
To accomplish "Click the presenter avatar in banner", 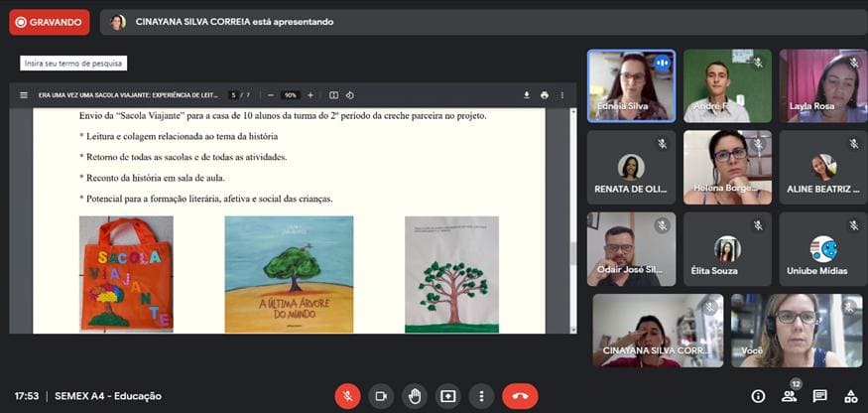I will click(118, 22).
